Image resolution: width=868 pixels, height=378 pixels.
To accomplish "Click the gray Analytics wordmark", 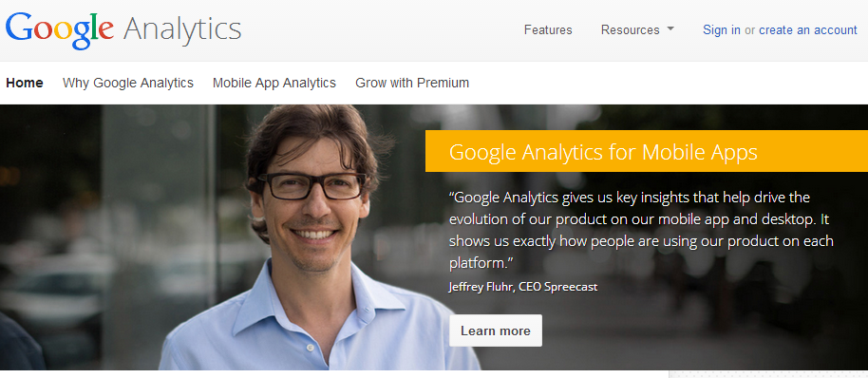I will click(x=182, y=29).
